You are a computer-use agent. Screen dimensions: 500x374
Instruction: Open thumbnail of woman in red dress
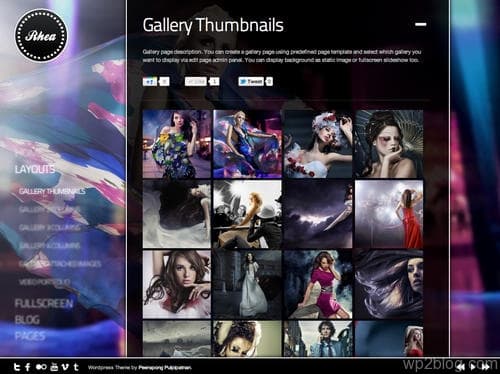pos(389,214)
